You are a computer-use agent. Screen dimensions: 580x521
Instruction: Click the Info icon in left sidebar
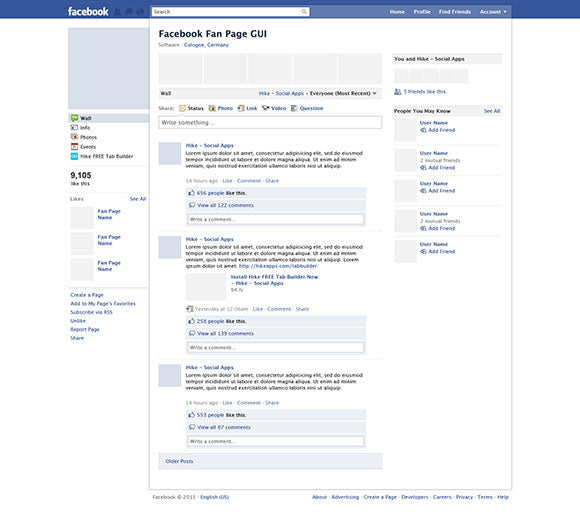tap(74, 128)
